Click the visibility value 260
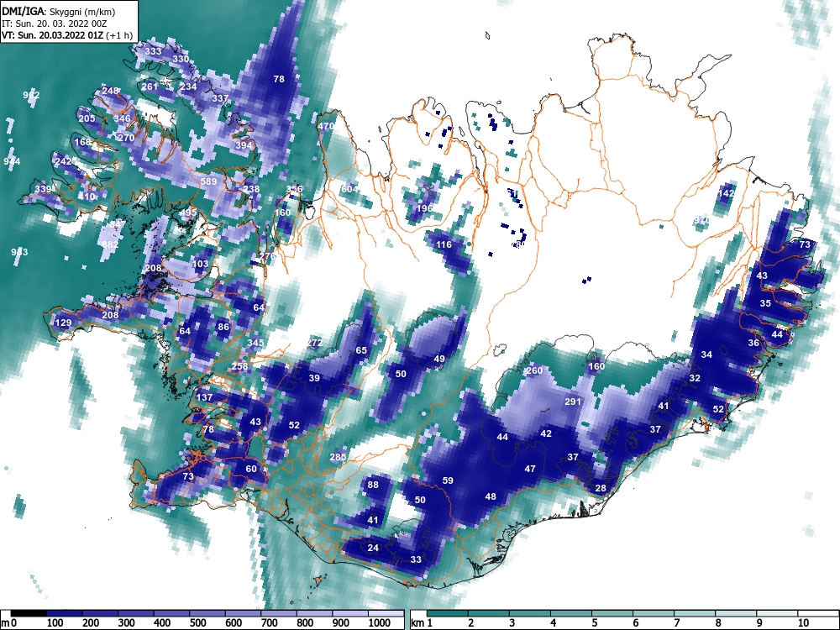The image size is (840, 630). (x=534, y=370)
